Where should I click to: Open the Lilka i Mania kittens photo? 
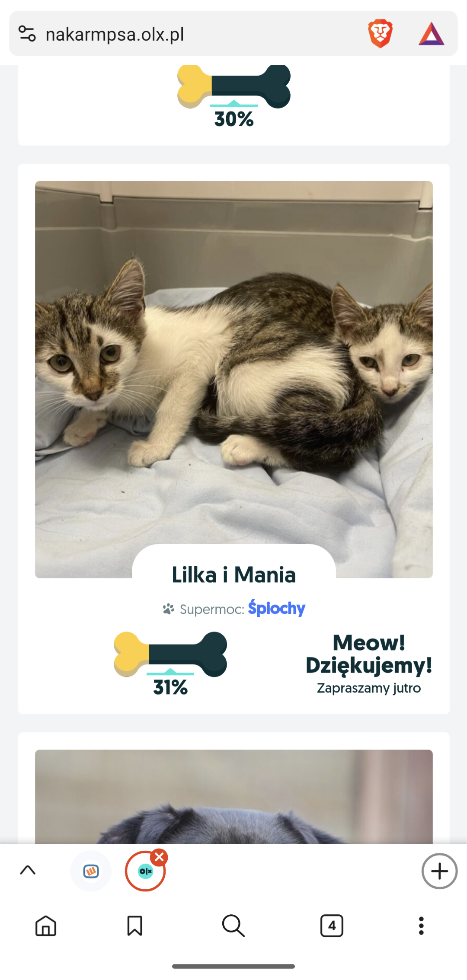(233, 363)
